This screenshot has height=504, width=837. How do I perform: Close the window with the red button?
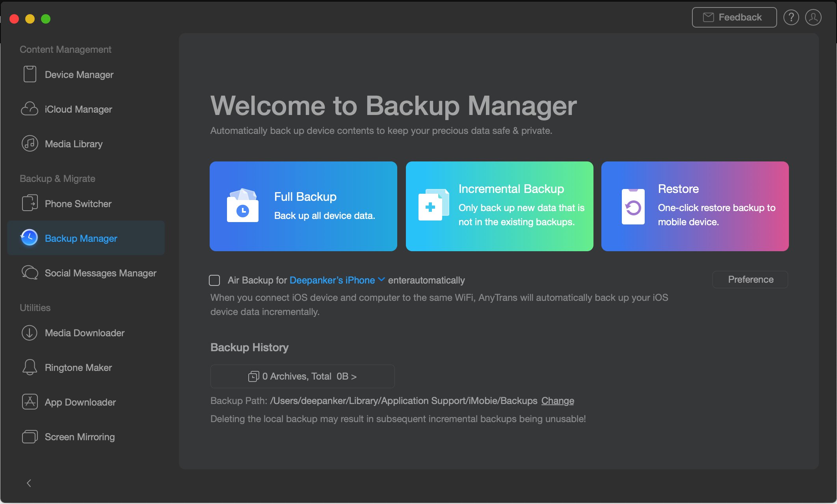pos(14,19)
